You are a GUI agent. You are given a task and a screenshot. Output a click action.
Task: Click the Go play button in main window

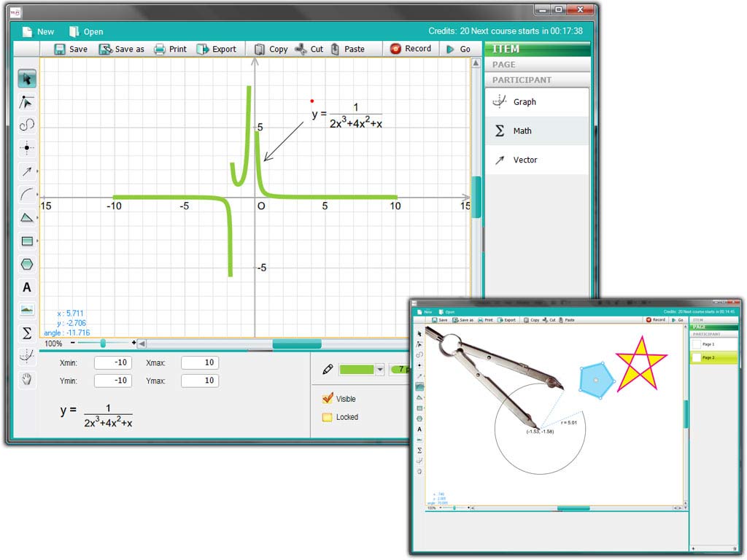[x=458, y=49]
